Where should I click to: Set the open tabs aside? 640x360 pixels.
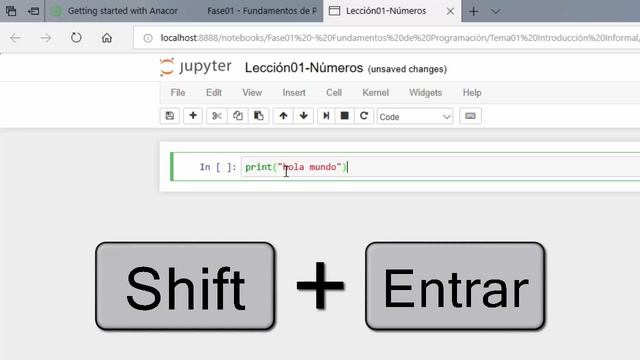tap(33, 11)
